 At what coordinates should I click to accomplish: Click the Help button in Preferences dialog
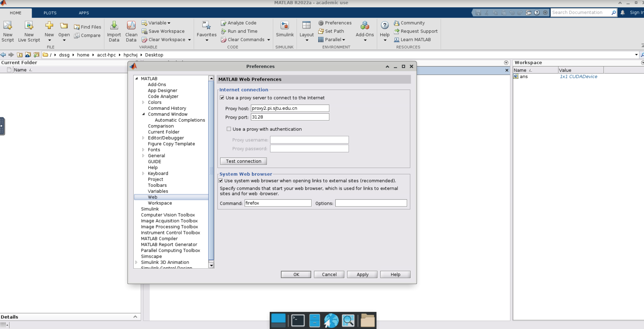coord(395,275)
